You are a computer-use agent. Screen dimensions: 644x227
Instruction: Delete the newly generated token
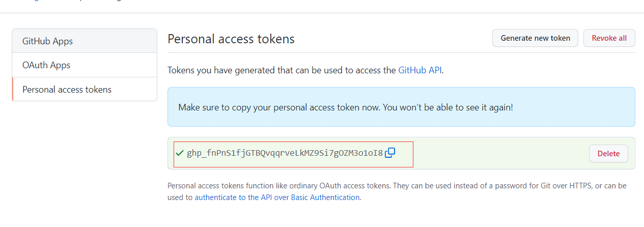608,154
